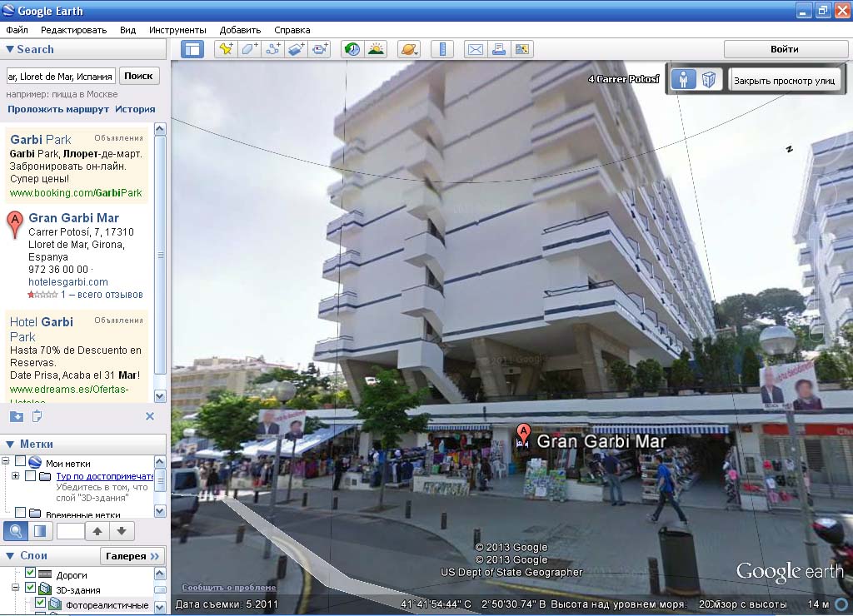Uncheck the Фотореалистичные layer
The image size is (853, 616).
pyautogui.click(x=40, y=603)
